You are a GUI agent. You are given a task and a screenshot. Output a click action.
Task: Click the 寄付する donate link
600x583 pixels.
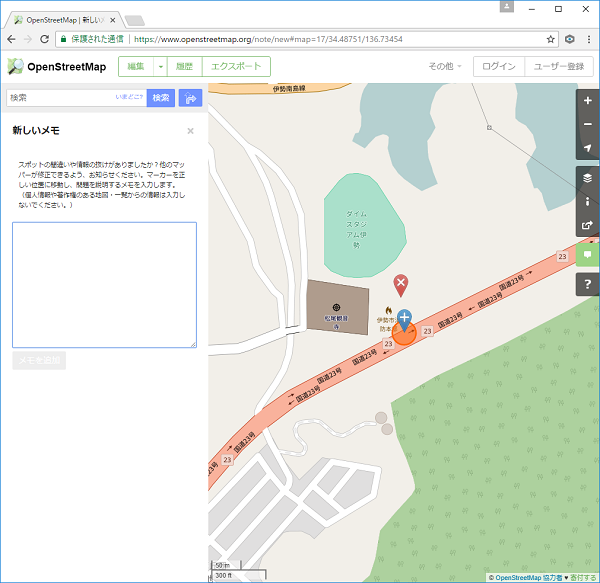pos(583,578)
